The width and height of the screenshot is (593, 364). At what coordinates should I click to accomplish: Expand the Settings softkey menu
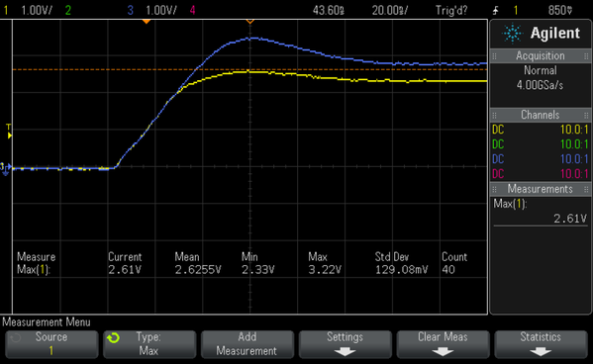345,344
